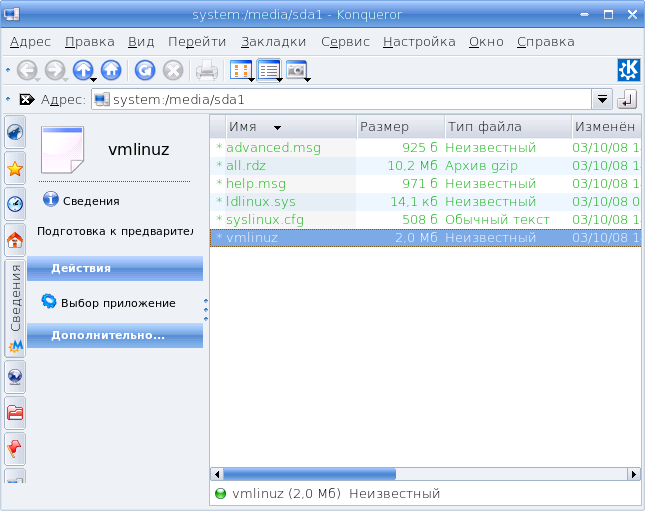Open the Bookmarks star sidebar tab
The height and width of the screenshot is (511, 645).
pyautogui.click(x=15, y=168)
